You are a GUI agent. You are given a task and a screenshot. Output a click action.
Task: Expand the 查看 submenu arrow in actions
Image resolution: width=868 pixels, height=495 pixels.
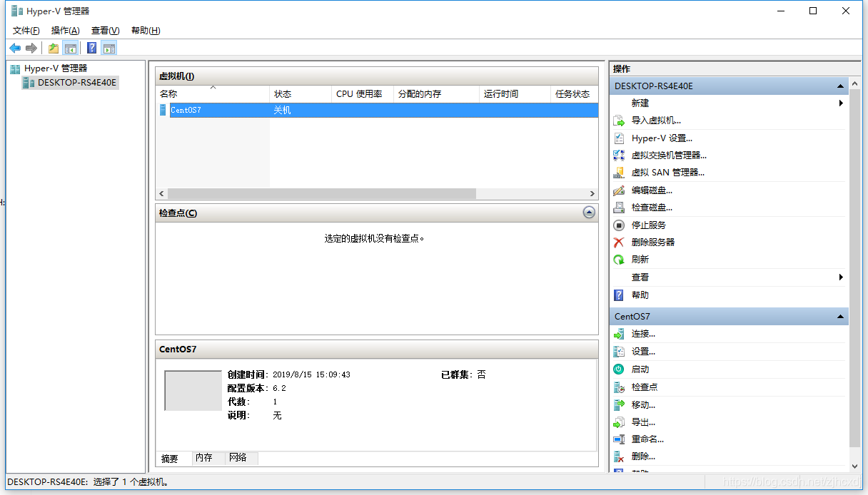pyautogui.click(x=841, y=277)
